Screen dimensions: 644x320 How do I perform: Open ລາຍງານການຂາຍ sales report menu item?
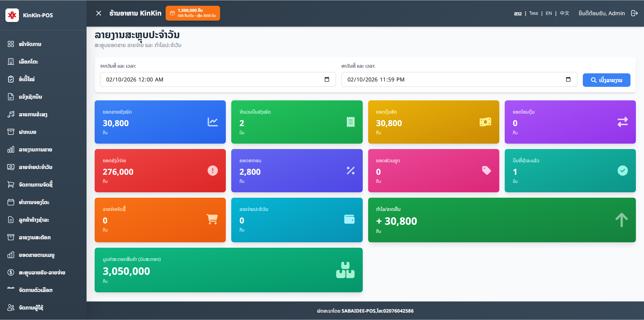[35, 149]
